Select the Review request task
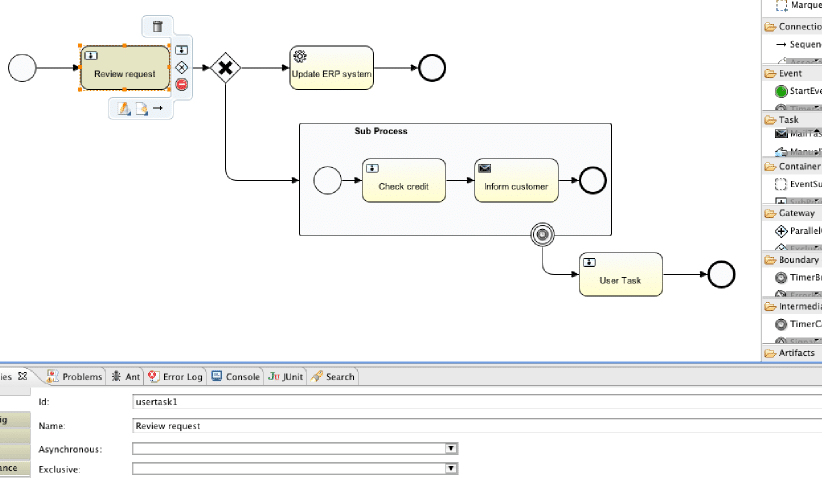822x478 pixels. coord(125,68)
